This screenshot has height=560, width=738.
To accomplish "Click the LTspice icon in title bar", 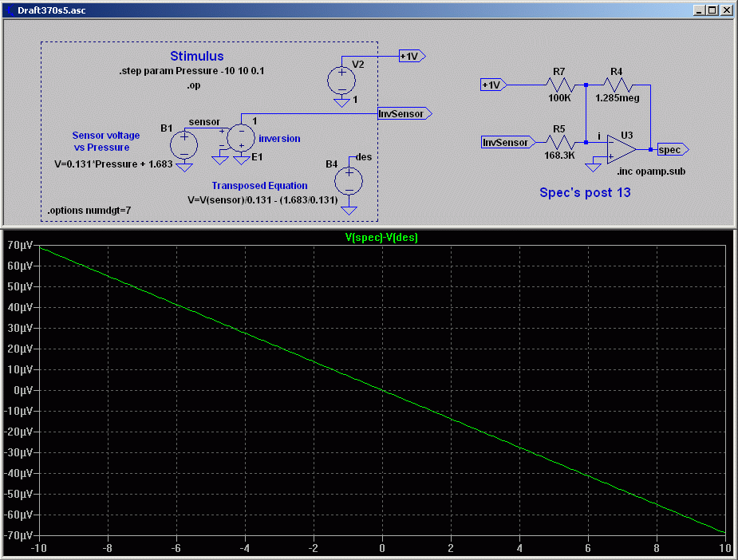I will [10, 10].
